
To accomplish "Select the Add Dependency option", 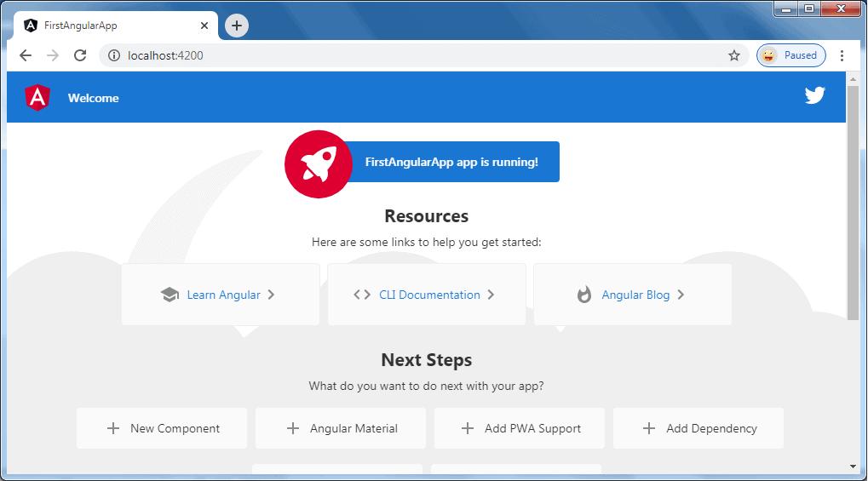I will point(698,428).
